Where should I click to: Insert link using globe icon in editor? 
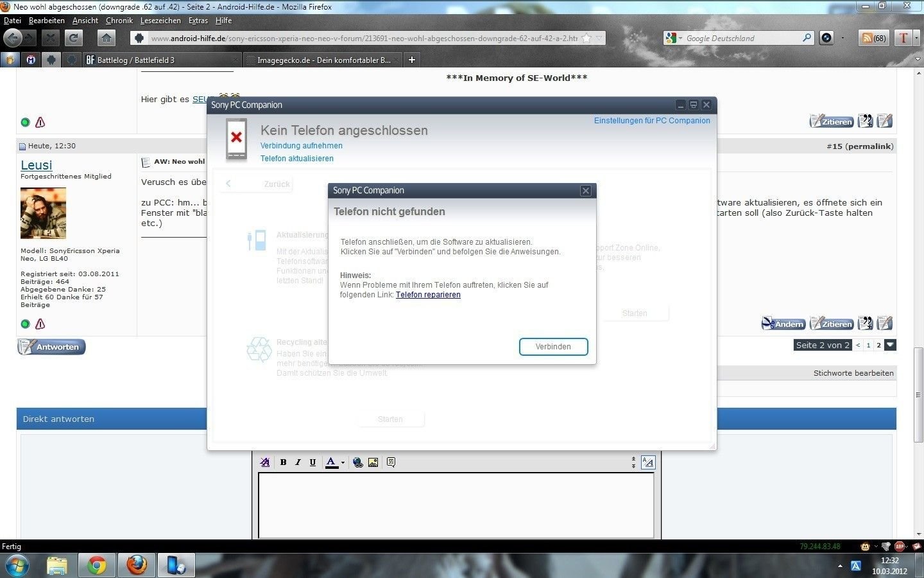(x=358, y=462)
